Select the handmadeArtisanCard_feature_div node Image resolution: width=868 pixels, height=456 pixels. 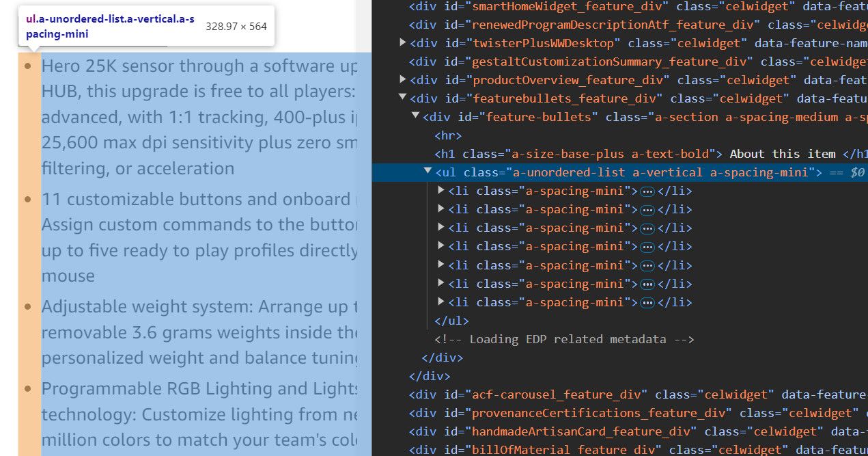tap(638, 431)
